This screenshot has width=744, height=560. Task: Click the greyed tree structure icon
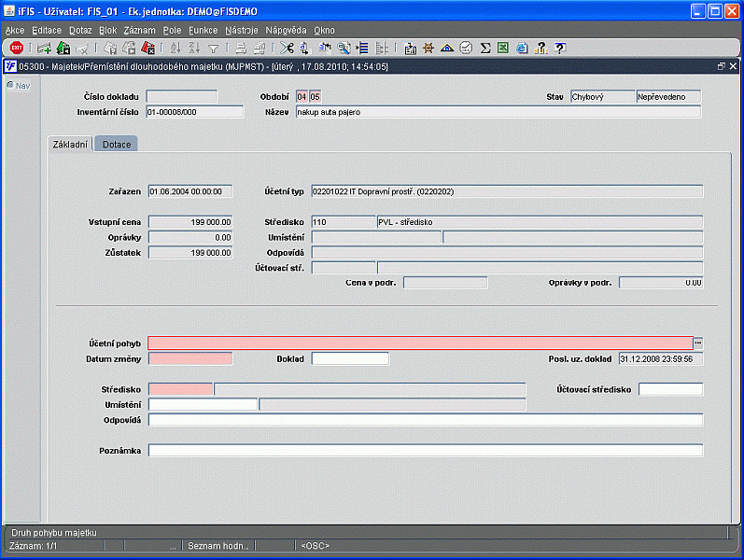tap(382, 48)
